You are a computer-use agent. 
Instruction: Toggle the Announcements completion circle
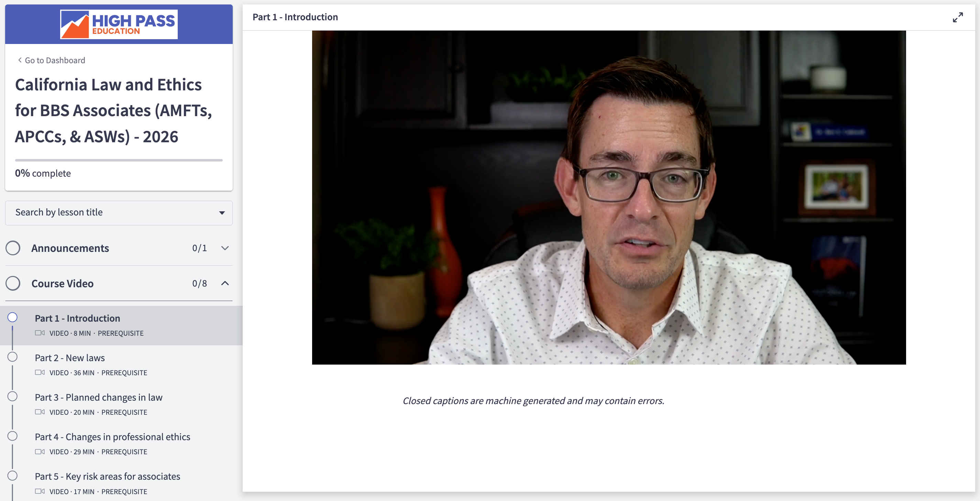click(x=13, y=248)
